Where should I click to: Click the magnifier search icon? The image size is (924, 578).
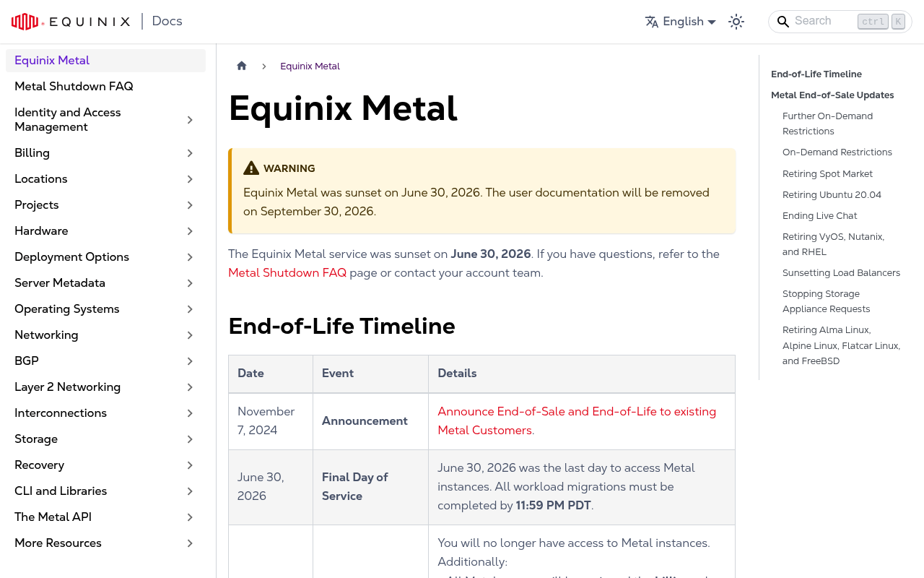[x=783, y=22]
